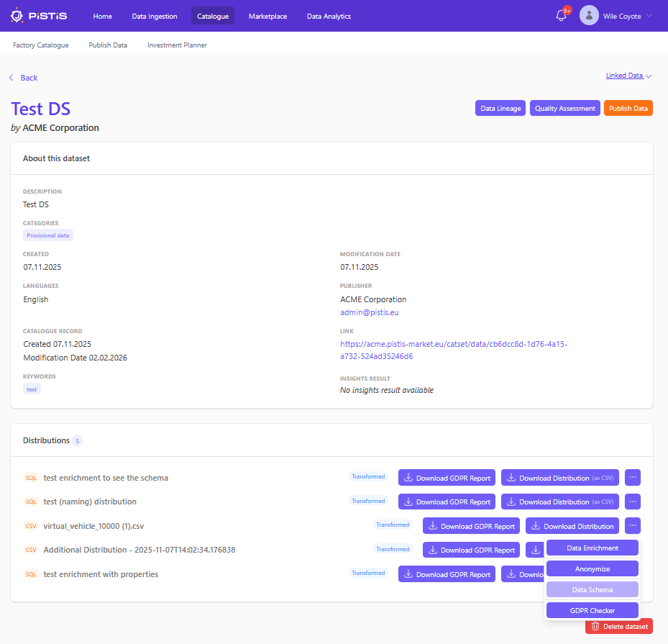Select the Catalogue menu item
This screenshot has height=644, width=668.
tap(213, 16)
